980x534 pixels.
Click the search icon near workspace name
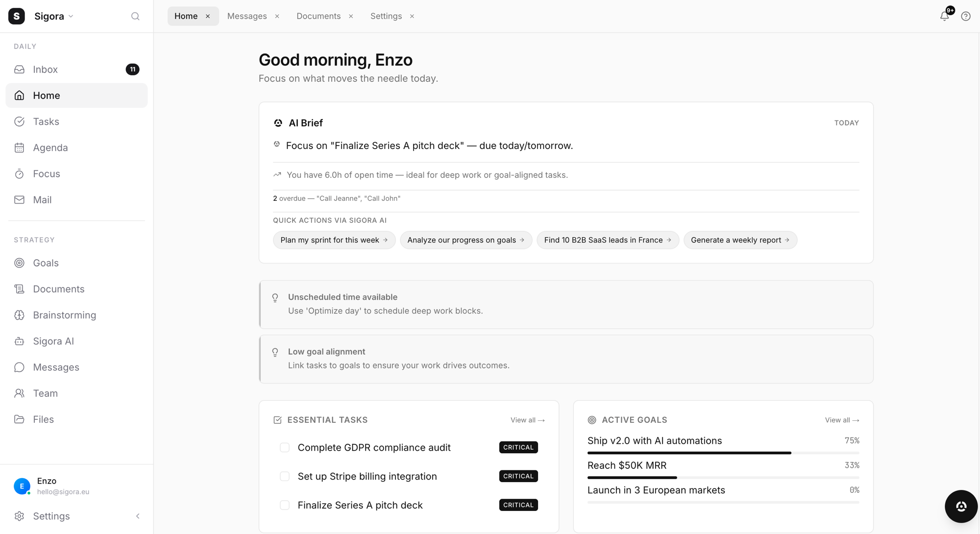pos(135,16)
